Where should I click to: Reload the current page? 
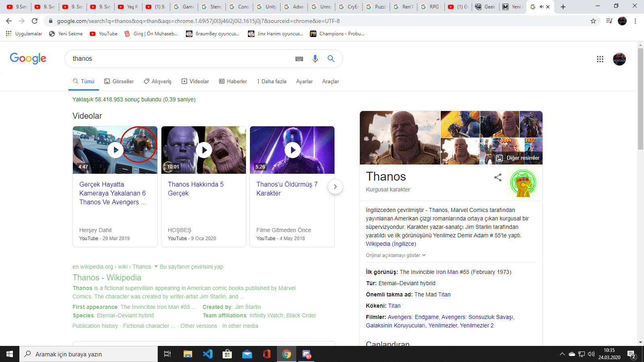(35, 21)
